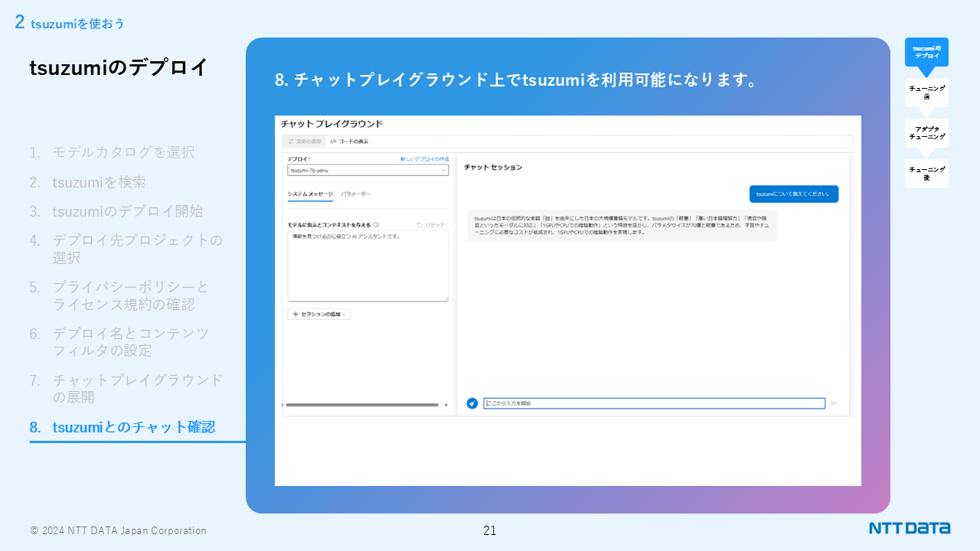Click the section header tsuzumiを使おう

pyautogui.click(x=77, y=24)
